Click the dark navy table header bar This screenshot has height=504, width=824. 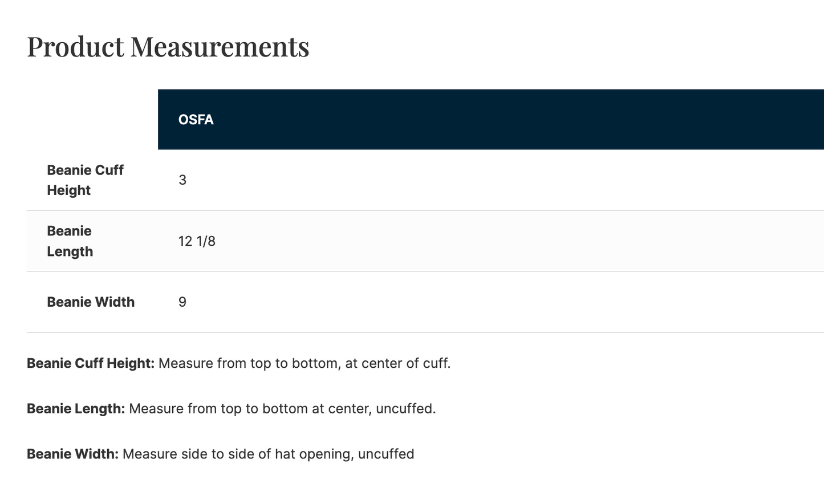pyautogui.click(x=491, y=120)
